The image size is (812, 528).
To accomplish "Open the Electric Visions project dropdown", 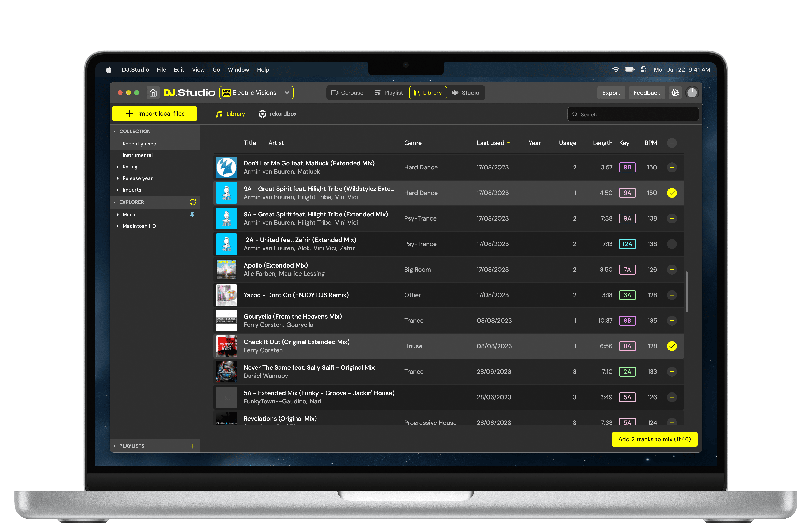I will pyautogui.click(x=256, y=93).
